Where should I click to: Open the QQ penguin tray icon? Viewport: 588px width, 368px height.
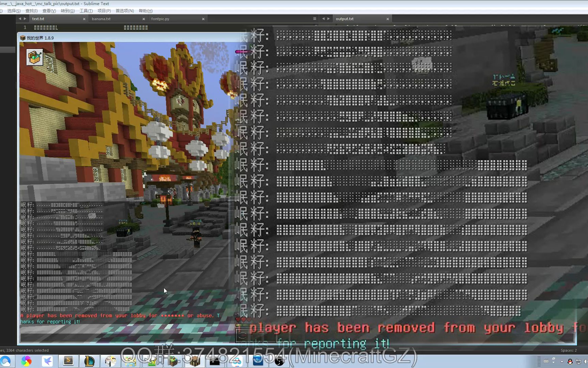click(x=570, y=362)
